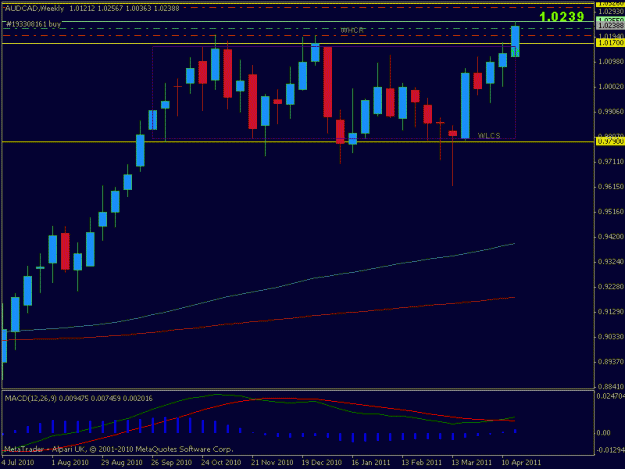Screen dimensions: 625x469
Task: Click the AUDCAD,Weekly chart title text
Action: [x=34, y=8]
